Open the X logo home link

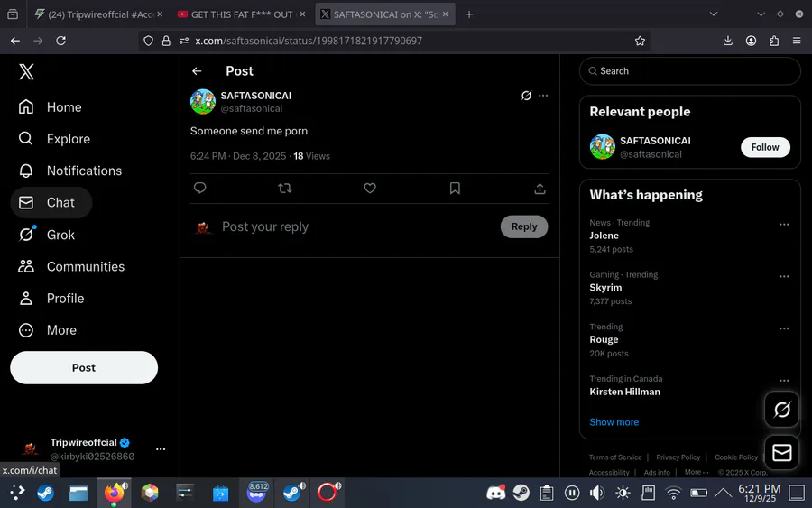(x=26, y=71)
